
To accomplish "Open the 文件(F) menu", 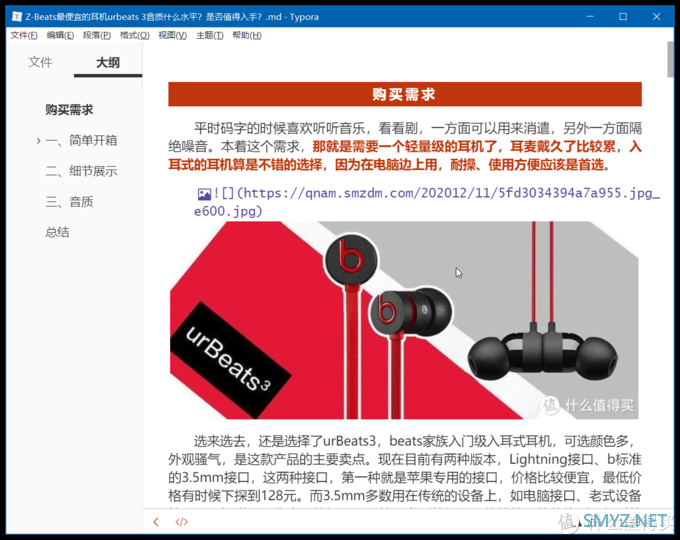I will (24, 35).
